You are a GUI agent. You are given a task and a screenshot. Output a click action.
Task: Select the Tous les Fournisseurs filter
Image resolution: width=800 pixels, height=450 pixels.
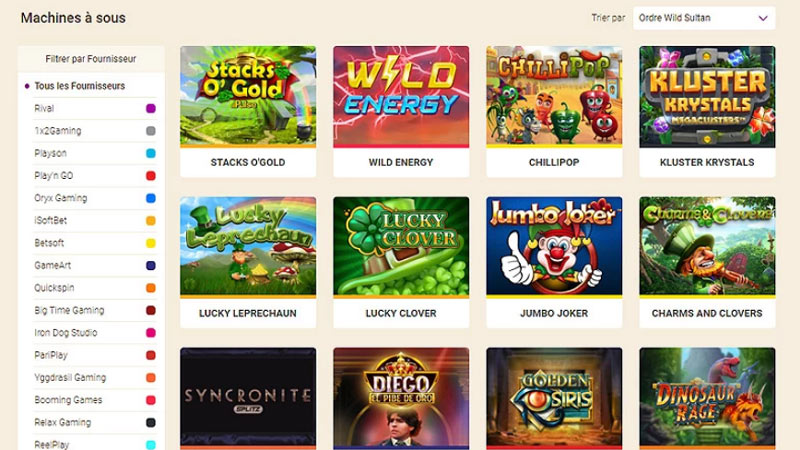80,86
